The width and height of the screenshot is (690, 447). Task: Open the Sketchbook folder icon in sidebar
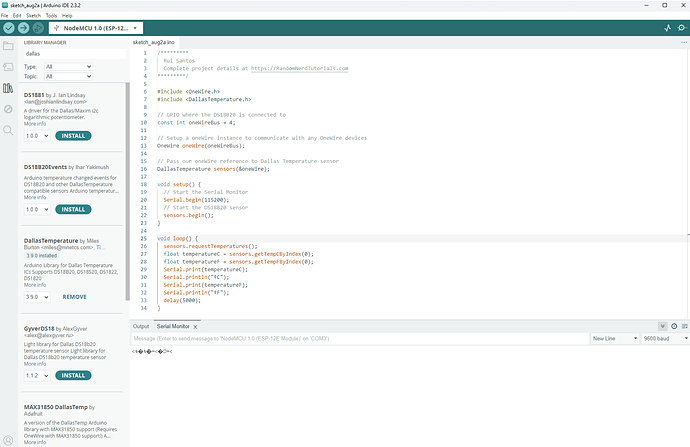pyautogui.click(x=9, y=46)
